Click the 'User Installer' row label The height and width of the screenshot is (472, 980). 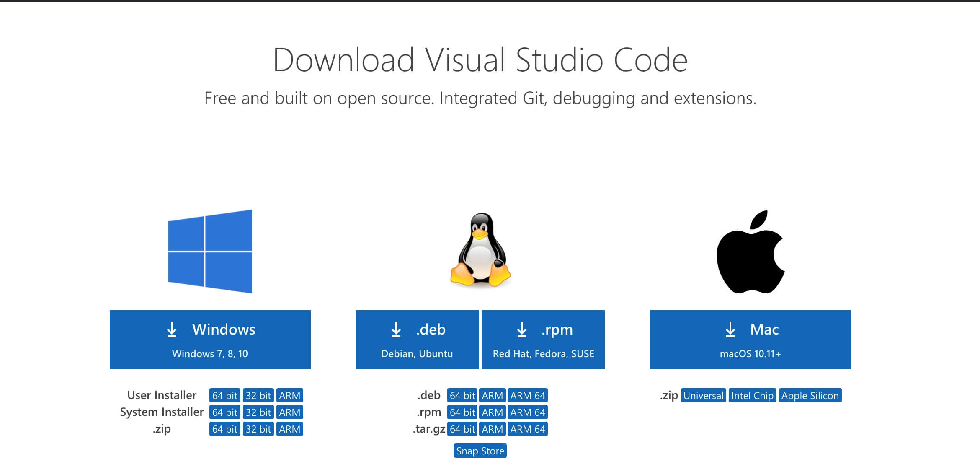[x=162, y=395]
